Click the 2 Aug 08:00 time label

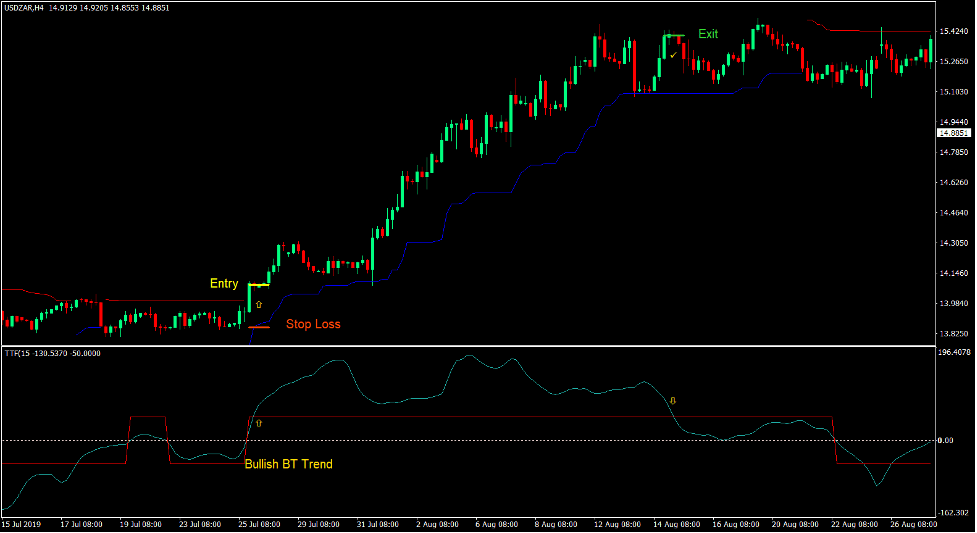tap(437, 525)
